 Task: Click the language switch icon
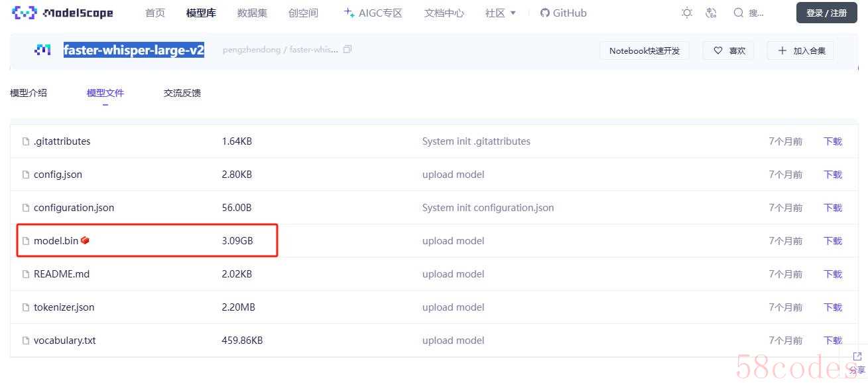click(712, 13)
